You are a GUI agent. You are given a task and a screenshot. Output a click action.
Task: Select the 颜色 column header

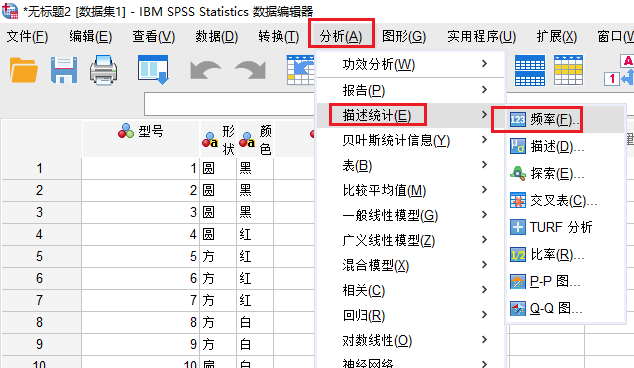pos(255,139)
